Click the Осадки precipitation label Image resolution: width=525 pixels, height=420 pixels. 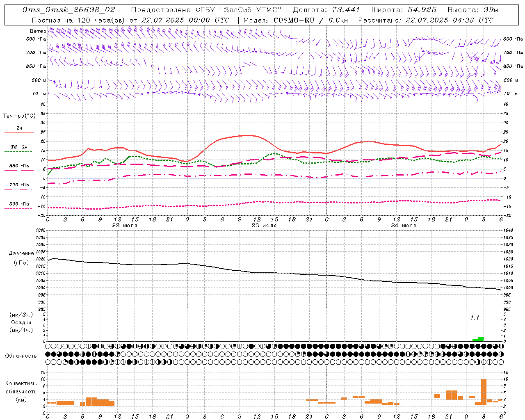[21, 322]
